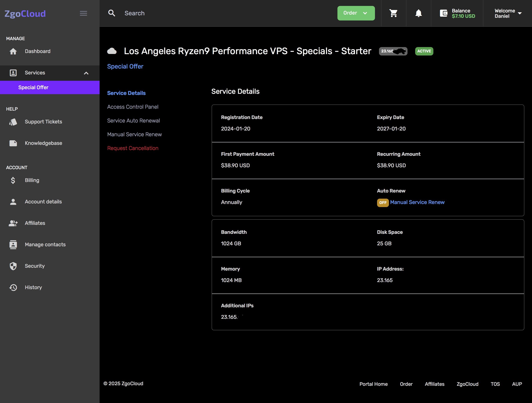Open the notifications bell
532x403 pixels.
coord(418,13)
